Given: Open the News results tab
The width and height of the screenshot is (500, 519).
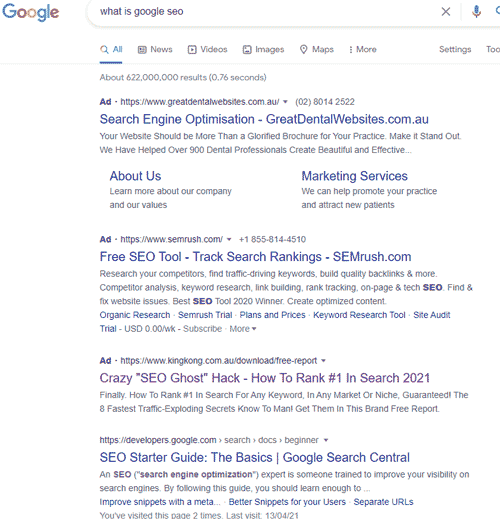Looking at the screenshot, I should pyautogui.click(x=155, y=49).
